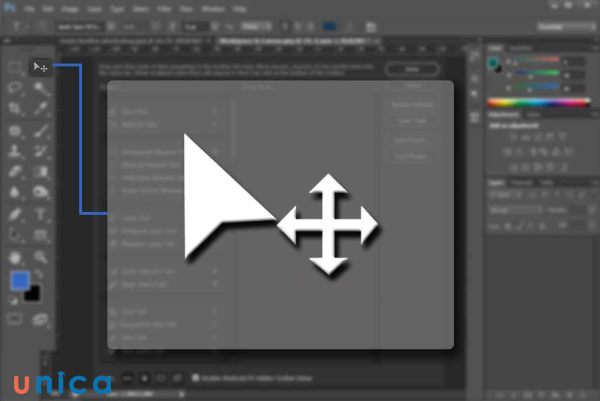
Task: Select the Lasso tool
Action: coord(16,88)
